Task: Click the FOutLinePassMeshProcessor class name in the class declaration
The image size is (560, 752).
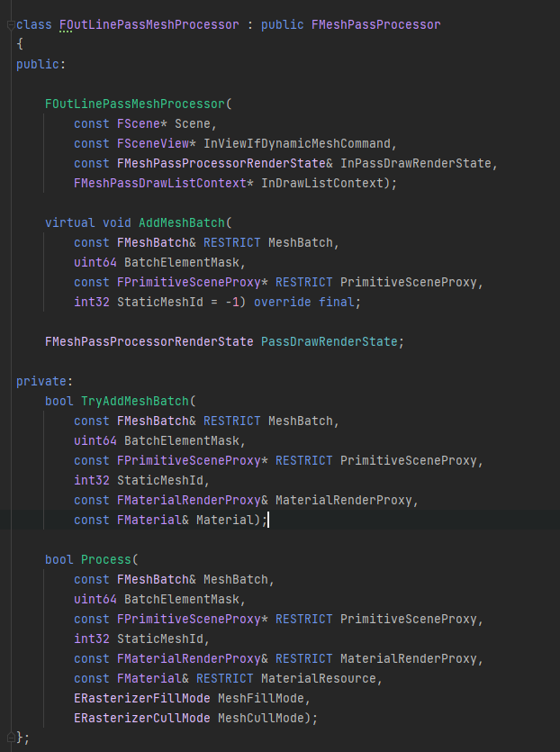Action: [149, 24]
